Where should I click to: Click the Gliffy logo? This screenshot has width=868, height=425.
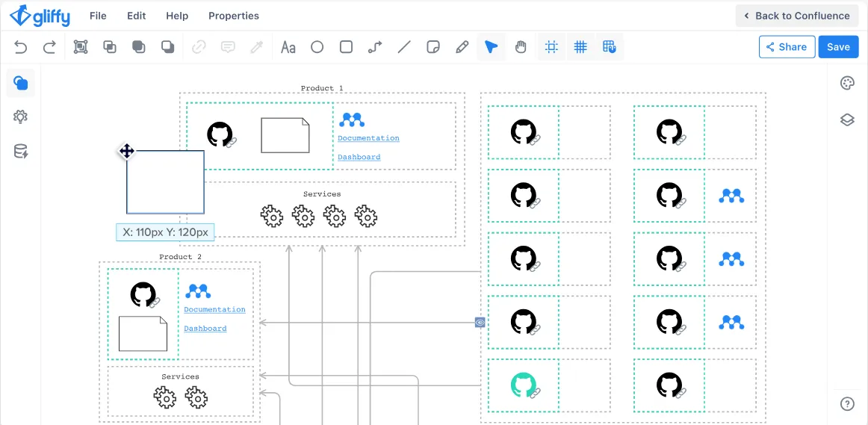coord(40,16)
